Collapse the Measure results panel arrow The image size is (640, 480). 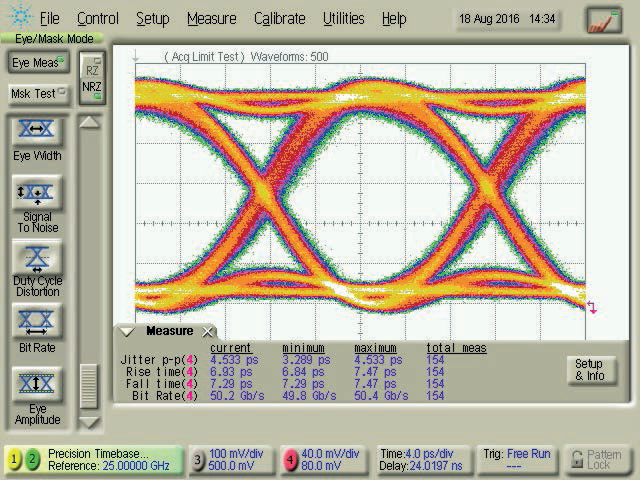pos(127,331)
